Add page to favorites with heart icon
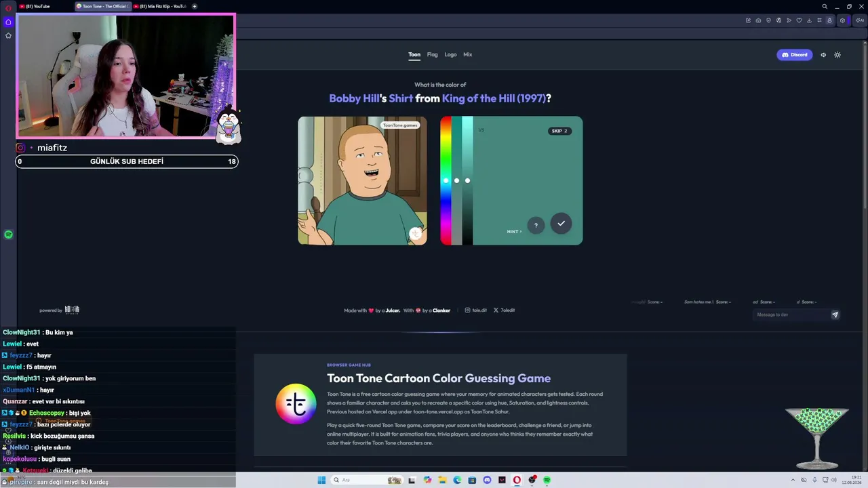 [800, 20]
